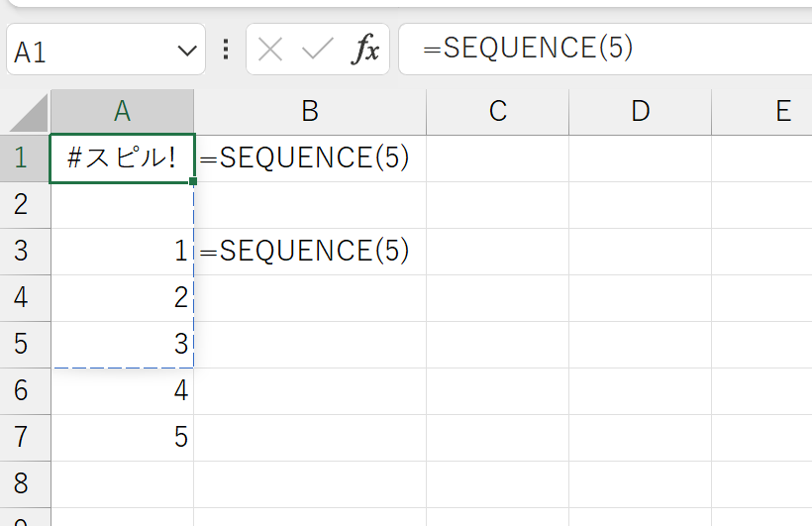Select cell A4 with value 2

(122, 298)
